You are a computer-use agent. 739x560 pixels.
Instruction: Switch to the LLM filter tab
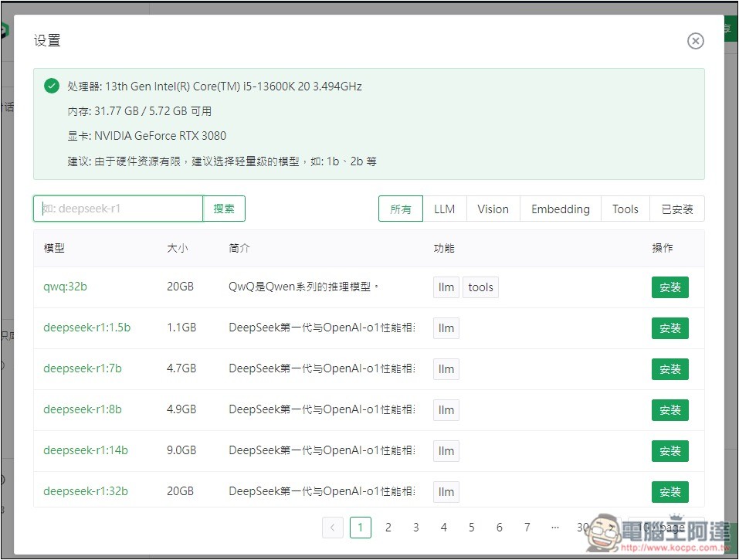point(444,209)
